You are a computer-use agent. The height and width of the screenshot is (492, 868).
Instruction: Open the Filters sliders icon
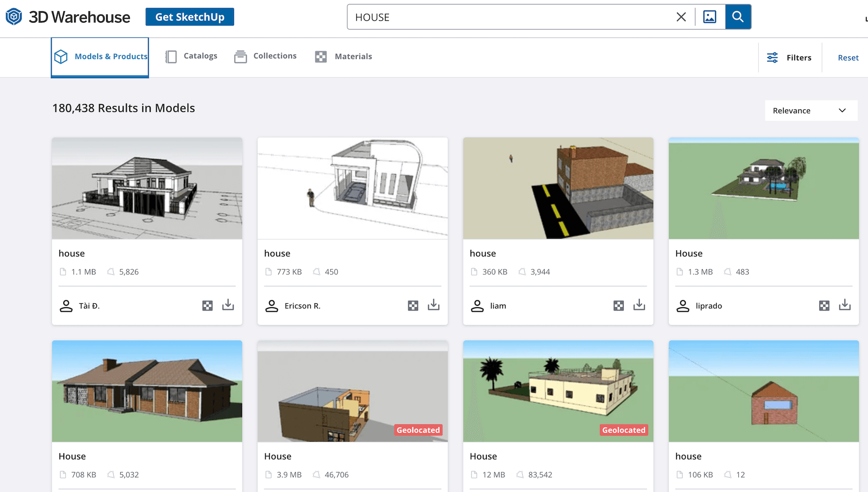(772, 57)
